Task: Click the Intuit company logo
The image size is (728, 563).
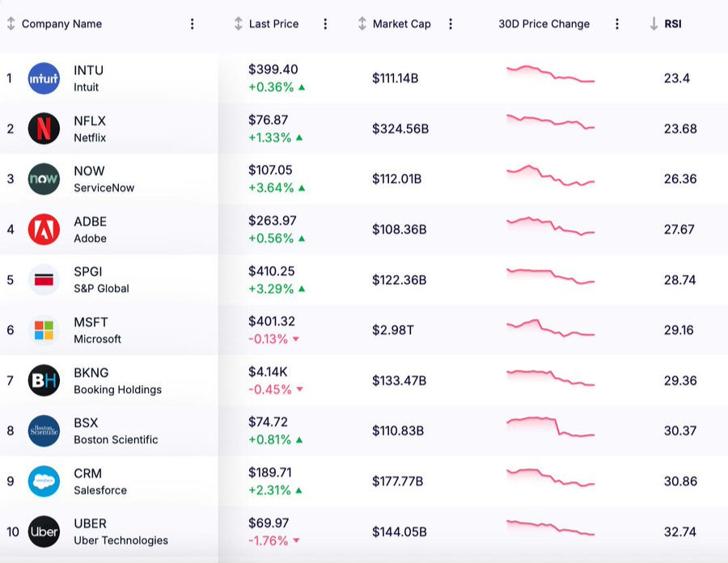Action: tap(44, 78)
